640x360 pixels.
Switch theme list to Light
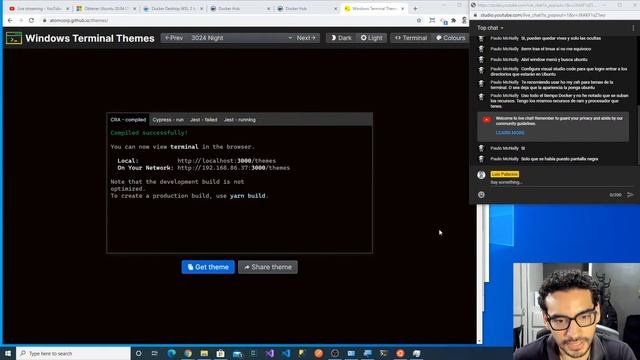tap(372, 38)
